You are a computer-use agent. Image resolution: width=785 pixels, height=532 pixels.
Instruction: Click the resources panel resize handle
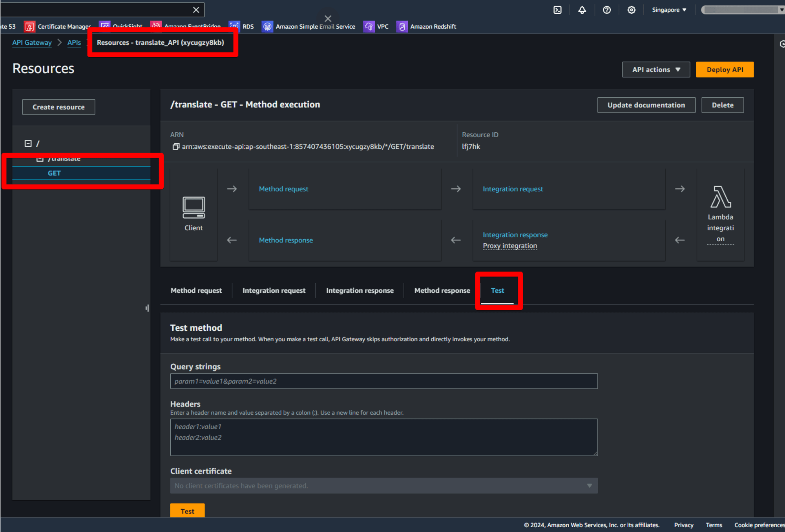point(147,308)
